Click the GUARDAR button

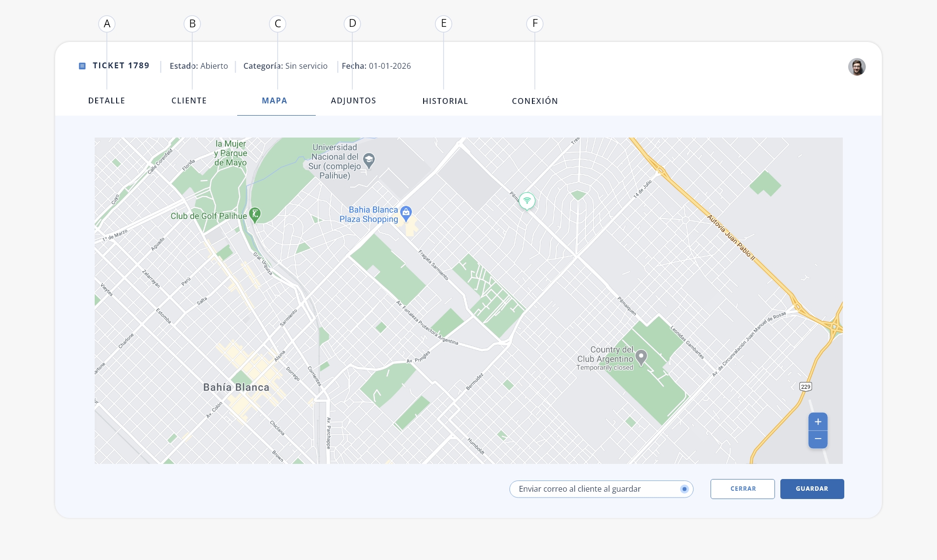(x=812, y=489)
